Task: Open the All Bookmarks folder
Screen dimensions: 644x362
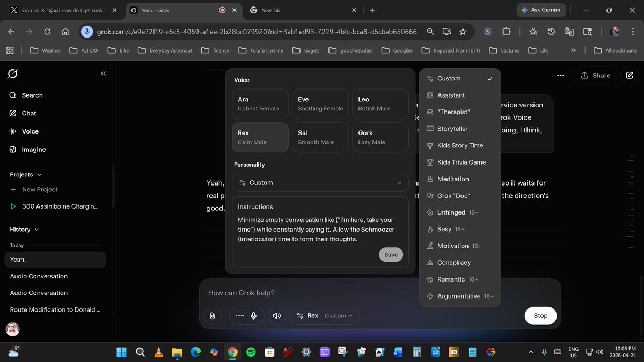Action: [x=615, y=50]
